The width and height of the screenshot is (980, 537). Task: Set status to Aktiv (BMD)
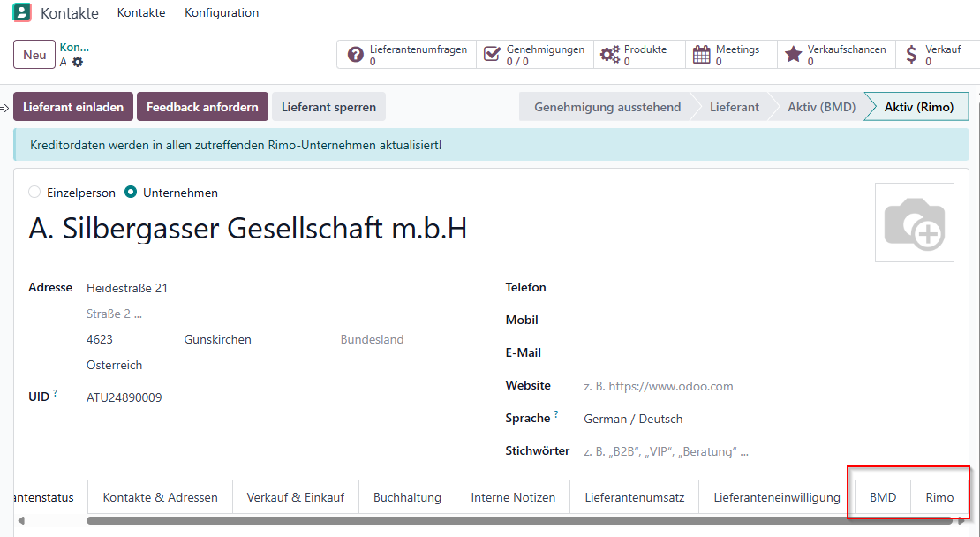821,107
